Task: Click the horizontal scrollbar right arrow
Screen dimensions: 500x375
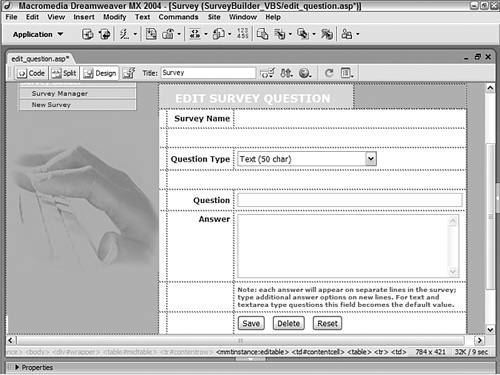Action: (479, 340)
